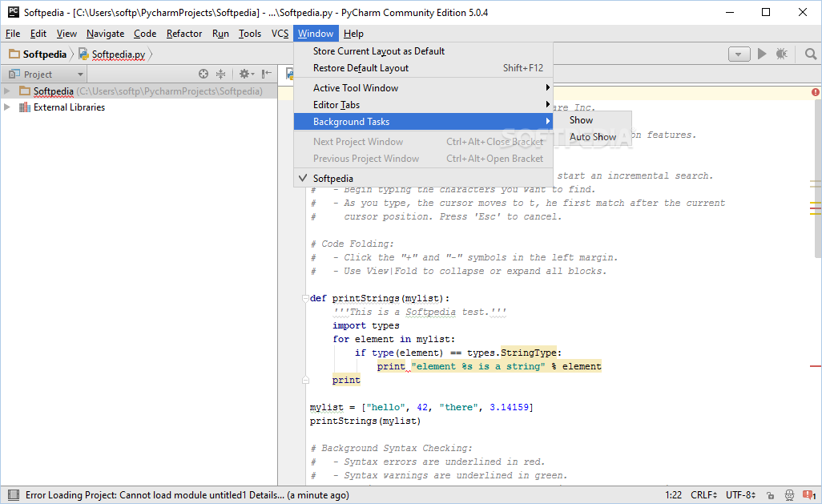The width and height of the screenshot is (822, 504).
Task: Open the Tools menu
Action: (249, 34)
